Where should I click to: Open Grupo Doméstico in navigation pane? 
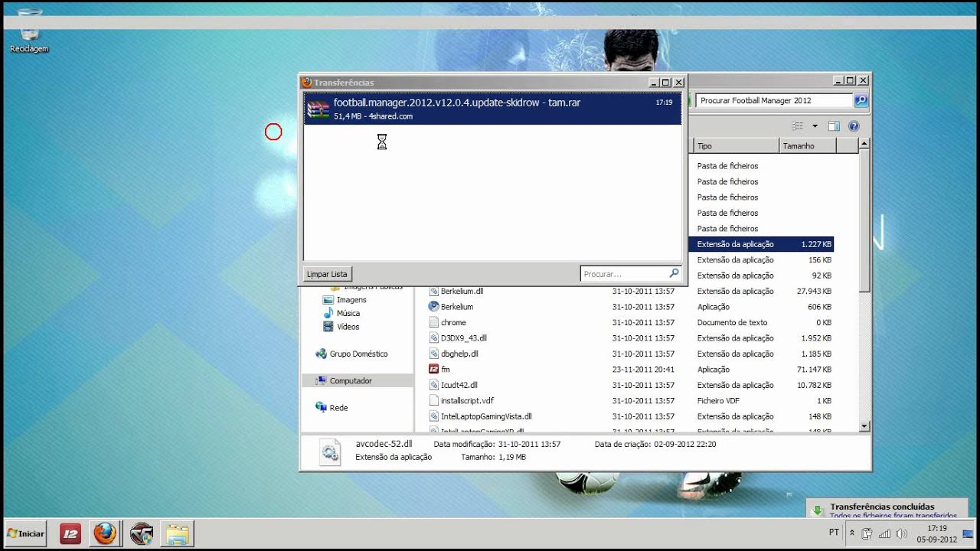pos(351,354)
